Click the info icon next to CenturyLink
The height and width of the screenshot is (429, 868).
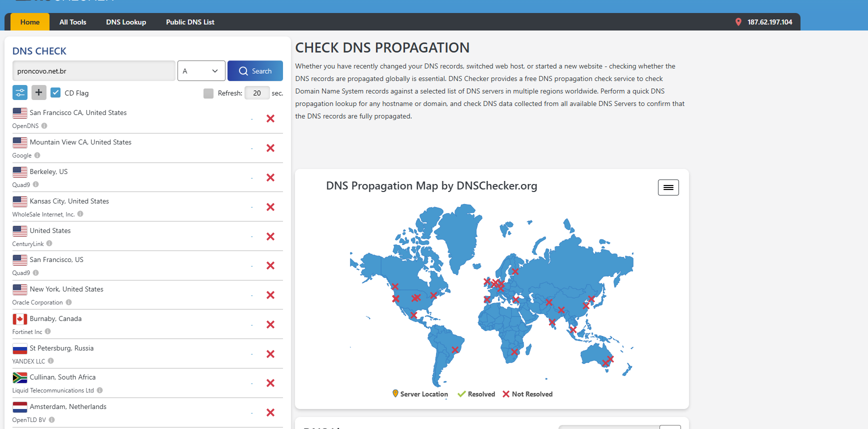point(49,243)
